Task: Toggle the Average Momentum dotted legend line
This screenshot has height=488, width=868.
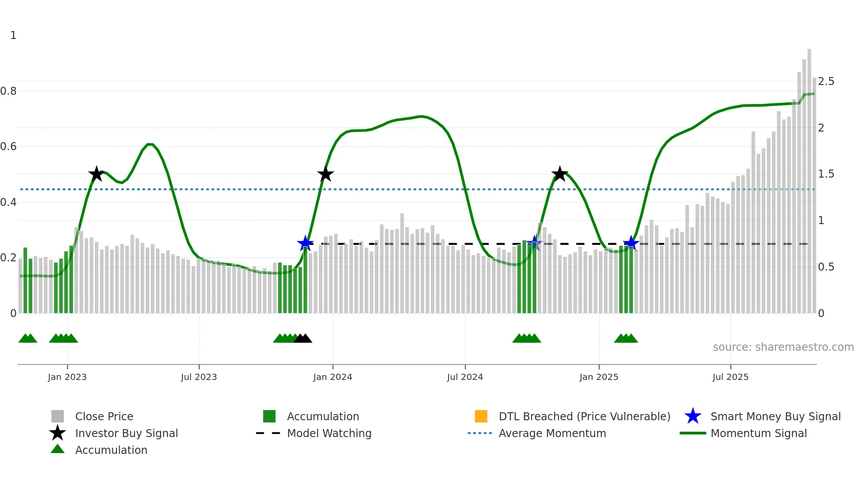Action: click(x=480, y=433)
